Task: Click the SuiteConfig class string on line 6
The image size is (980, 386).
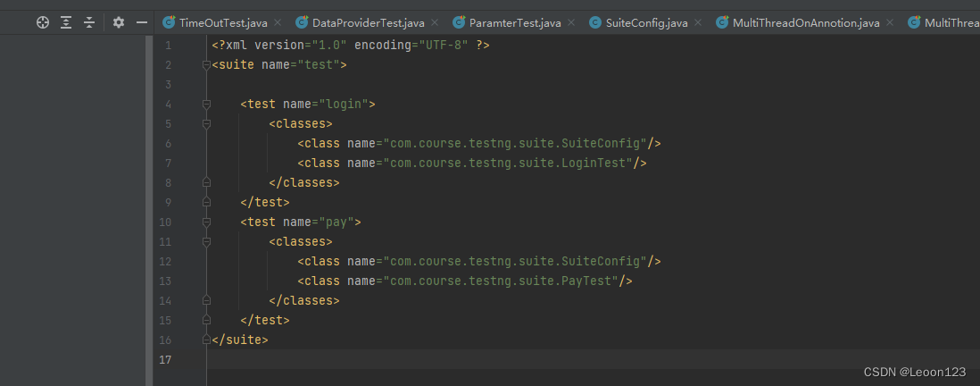Action: click(515, 144)
